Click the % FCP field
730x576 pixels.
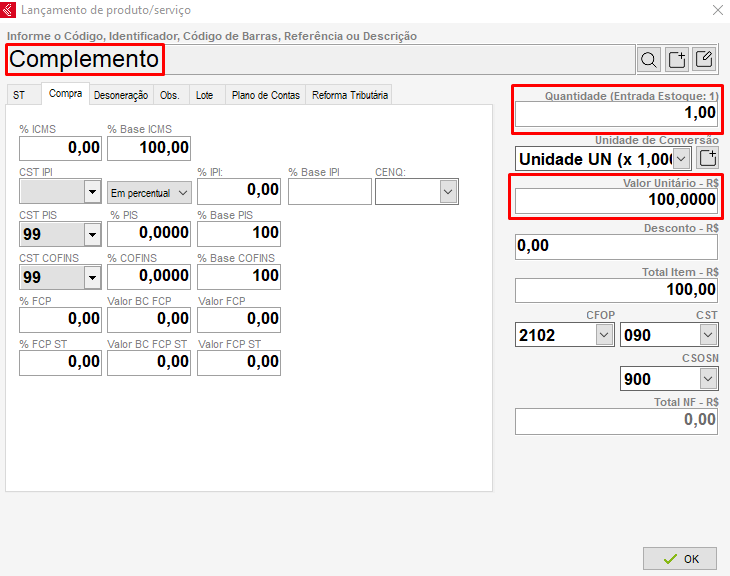pos(61,319)
